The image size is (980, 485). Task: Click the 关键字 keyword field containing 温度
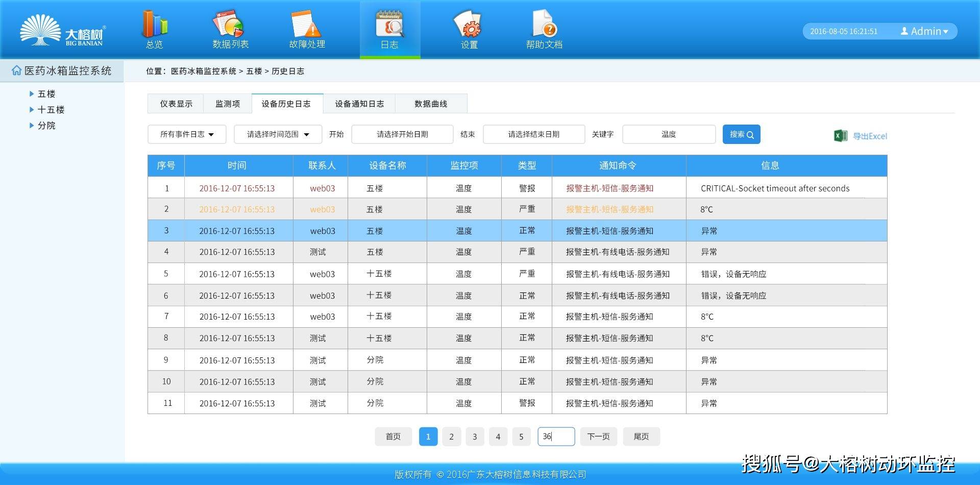click(669, 134)
